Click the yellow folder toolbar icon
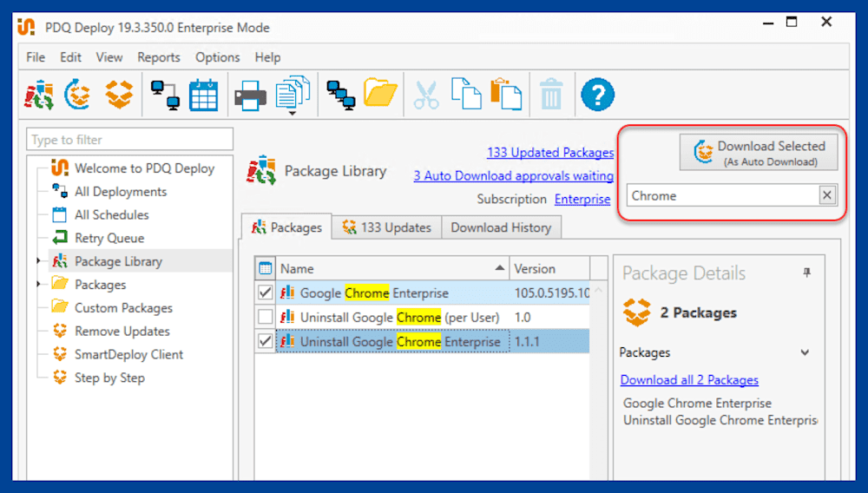Viewport: 868px width, 493px height. pyautogui.click(x=380, y=92)
